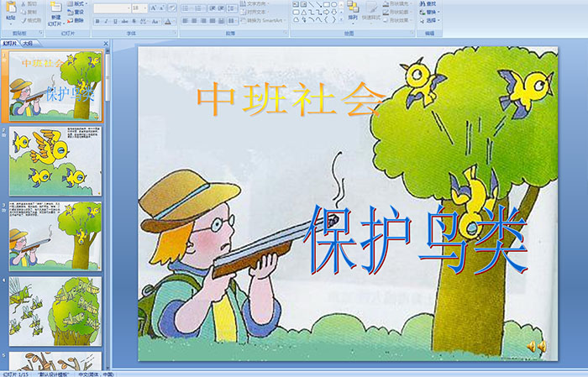
Task: Toggle Bold text formatting
Action: pyautogui.click(x=97, y=21)
